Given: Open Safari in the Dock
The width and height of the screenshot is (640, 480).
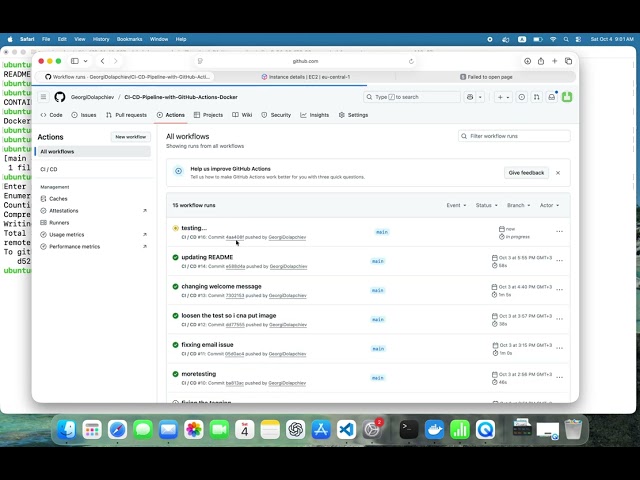Looking at the screenshot, I should pos(117,429).
